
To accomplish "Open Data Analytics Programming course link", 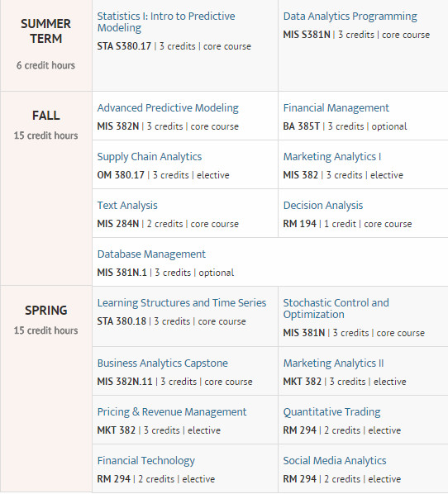I will pos(350,16).
